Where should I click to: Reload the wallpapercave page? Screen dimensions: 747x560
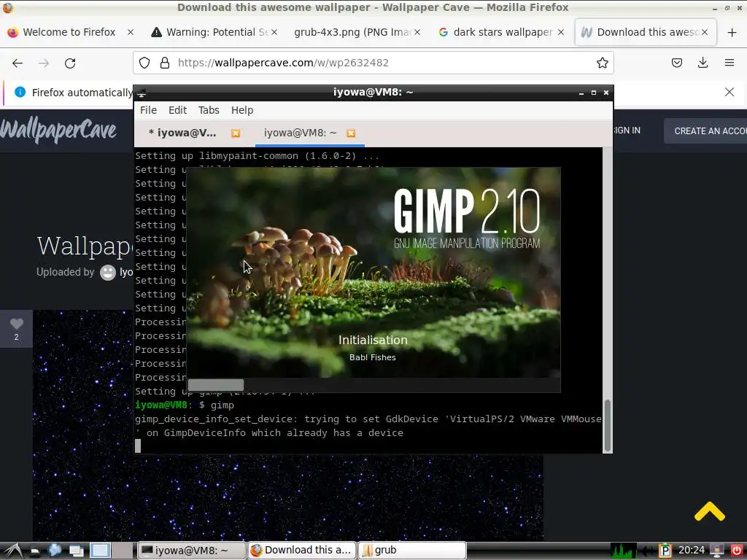(70, 63)
